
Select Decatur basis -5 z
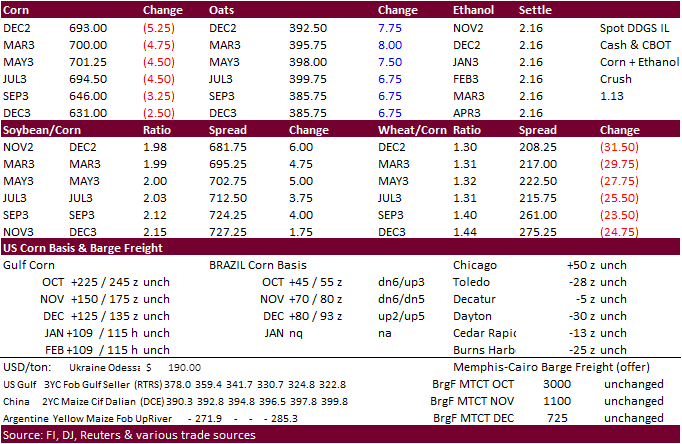[585, 299]
